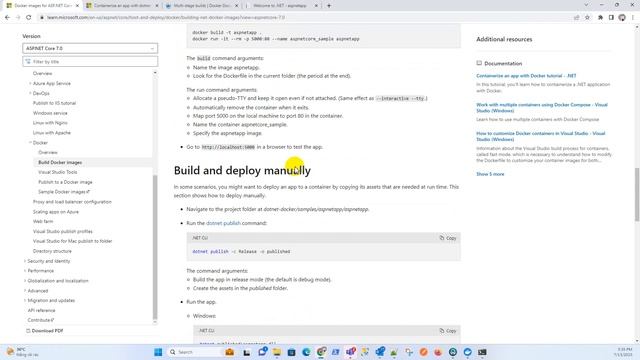Open Sample Docker images external link
This screenshot has width=640, height=360.
64,192
